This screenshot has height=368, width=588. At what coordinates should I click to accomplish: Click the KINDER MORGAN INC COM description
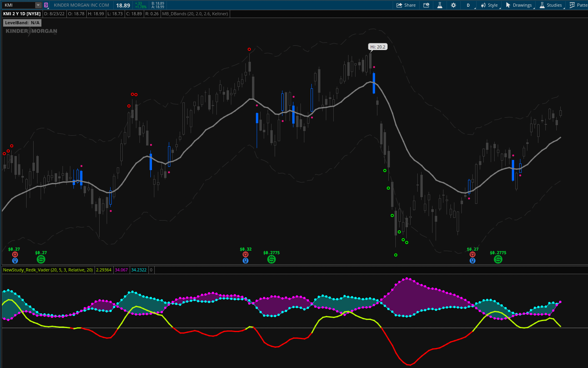[x=81, y=5]
